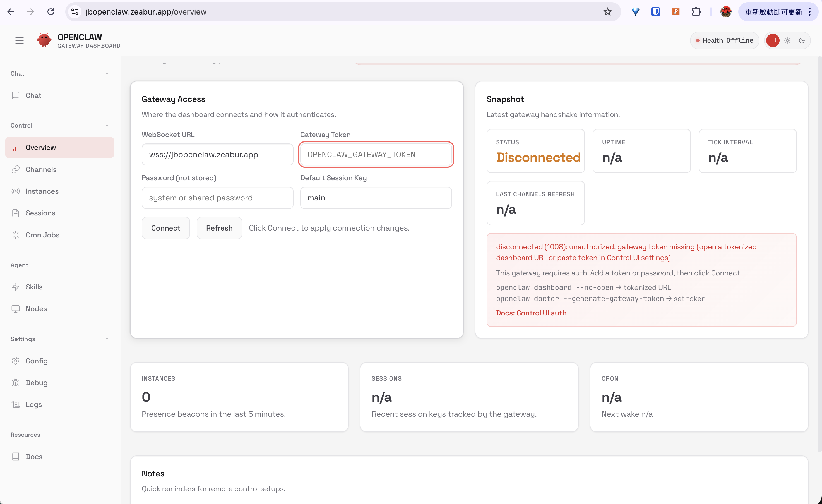Click the Connect button

(x=165, y=228)
